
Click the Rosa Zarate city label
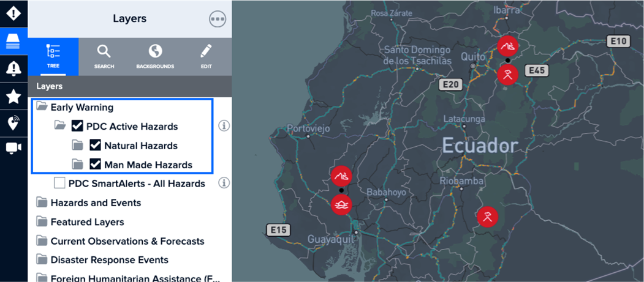pos(392,13)
